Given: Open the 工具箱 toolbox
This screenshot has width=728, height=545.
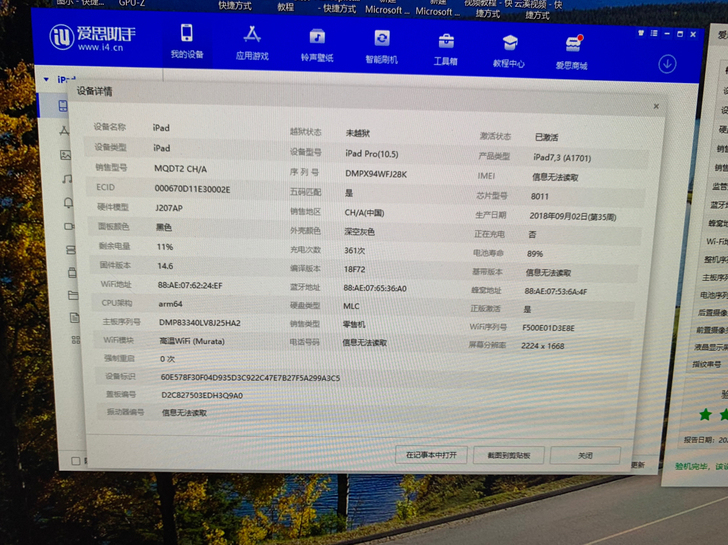Looking at the screenshot, I should click(446, 50).
